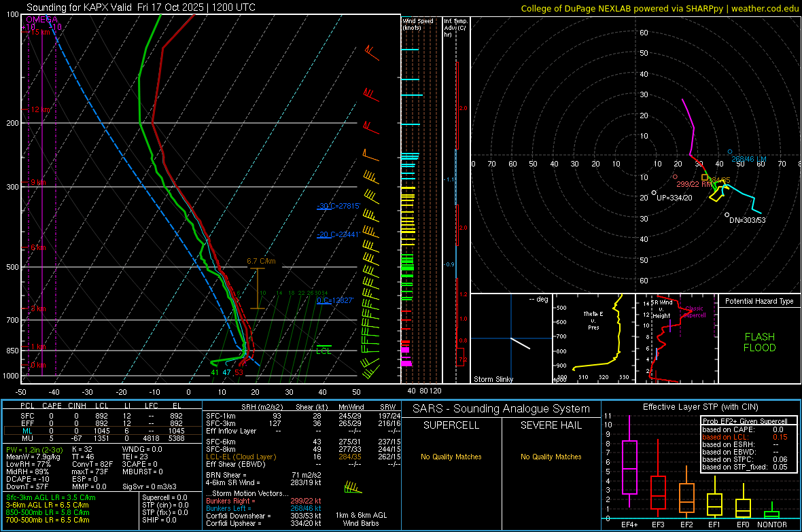Click the PW = 1.2in value
Image resolution: width=802 pixels, height=532 pixels.
[x=34, y=449]
